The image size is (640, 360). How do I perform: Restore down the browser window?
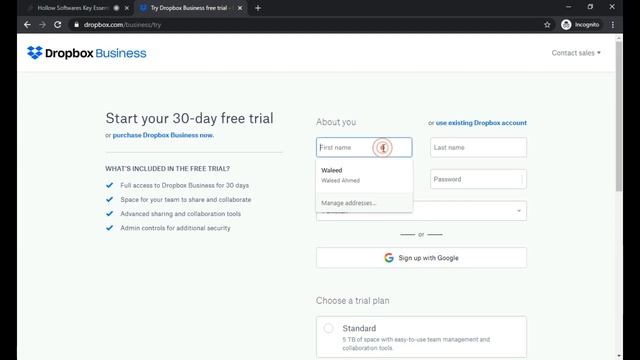click(x=590, y=7)
